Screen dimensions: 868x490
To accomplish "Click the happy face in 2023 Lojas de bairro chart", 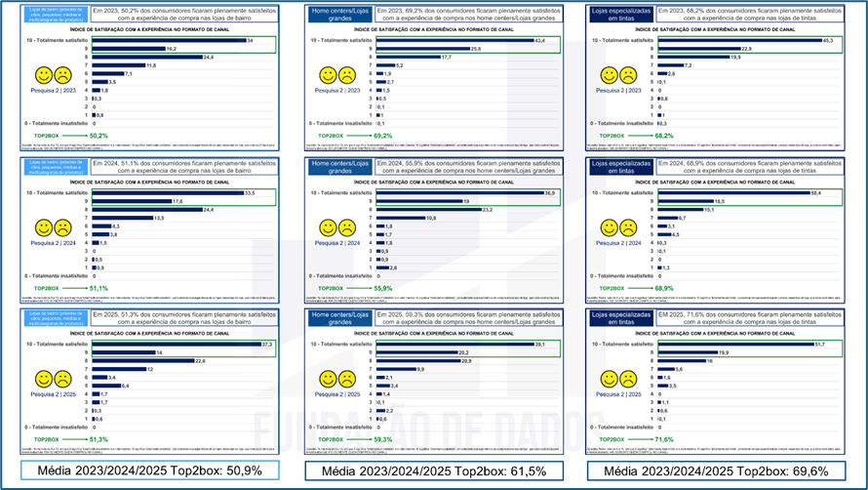I will (42, 75).
